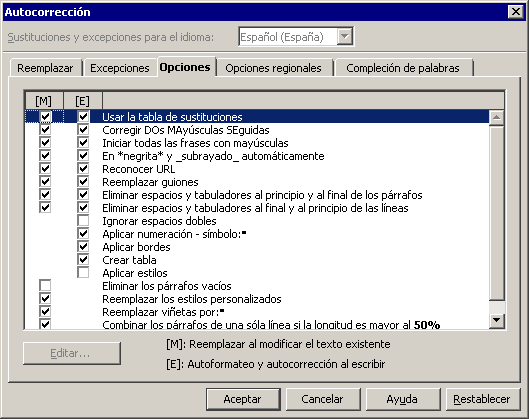Select row 'Ignorar espacios dobles'
Screen dimensions: 529x419
point(257,221)
